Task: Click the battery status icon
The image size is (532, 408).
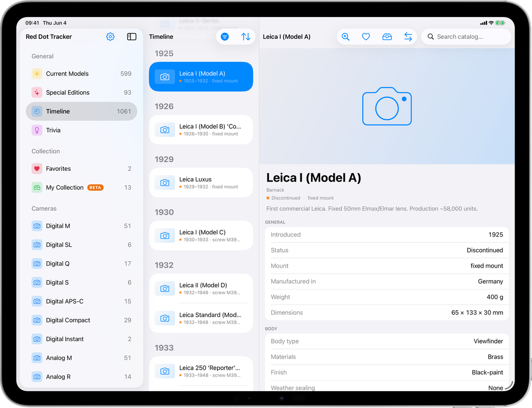Action: [500, 23]
